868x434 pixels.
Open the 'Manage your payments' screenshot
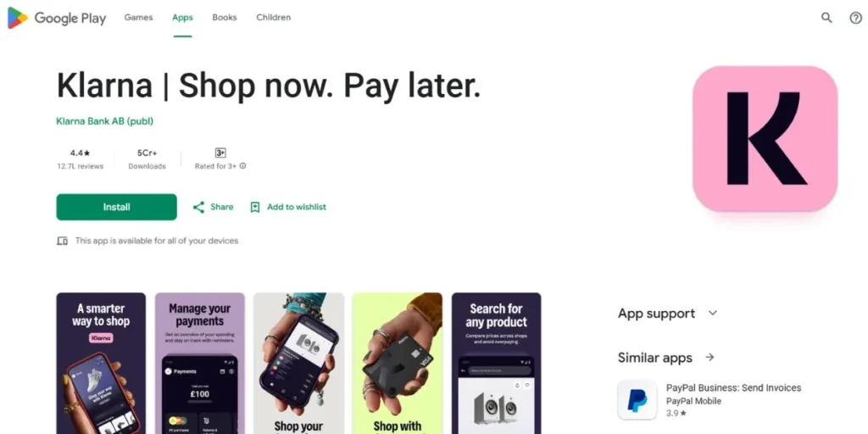(200, 363)
